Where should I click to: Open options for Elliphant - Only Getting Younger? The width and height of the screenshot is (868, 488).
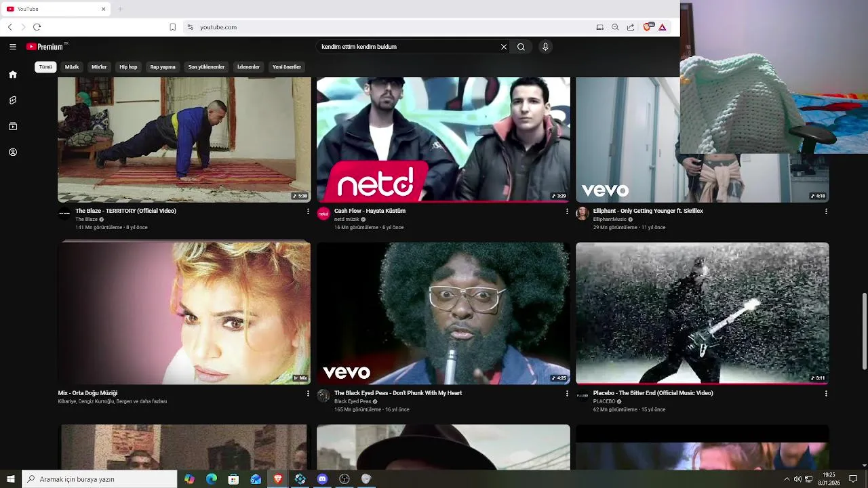[826, 211]
